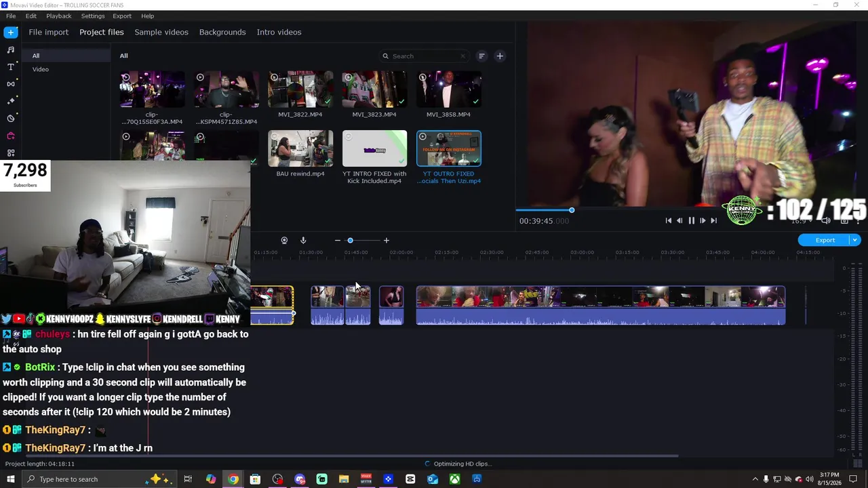Switch to the Backgrounds tab

222,32
